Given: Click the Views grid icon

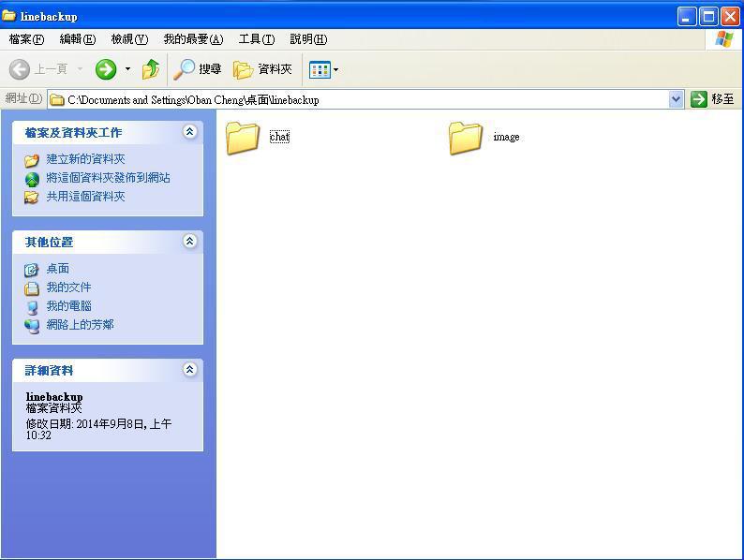Looking at the screenshot, I should pyautogui.click(x=320, y=69).
